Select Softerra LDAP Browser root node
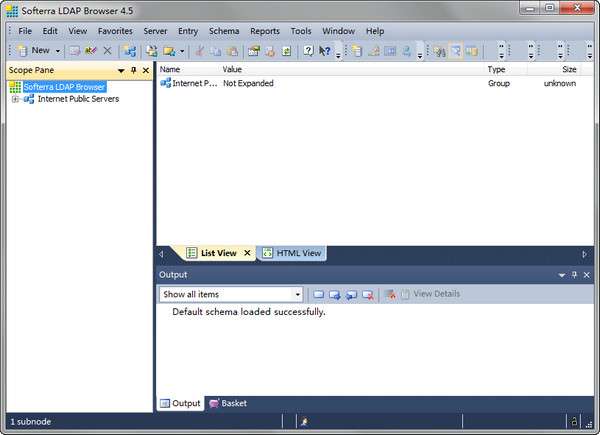 click(64, 87)
